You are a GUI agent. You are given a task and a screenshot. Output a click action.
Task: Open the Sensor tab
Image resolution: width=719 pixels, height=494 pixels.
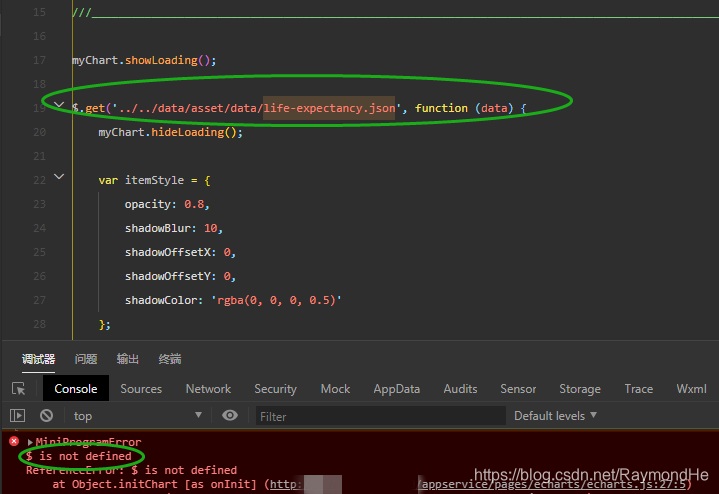point(518,389)
